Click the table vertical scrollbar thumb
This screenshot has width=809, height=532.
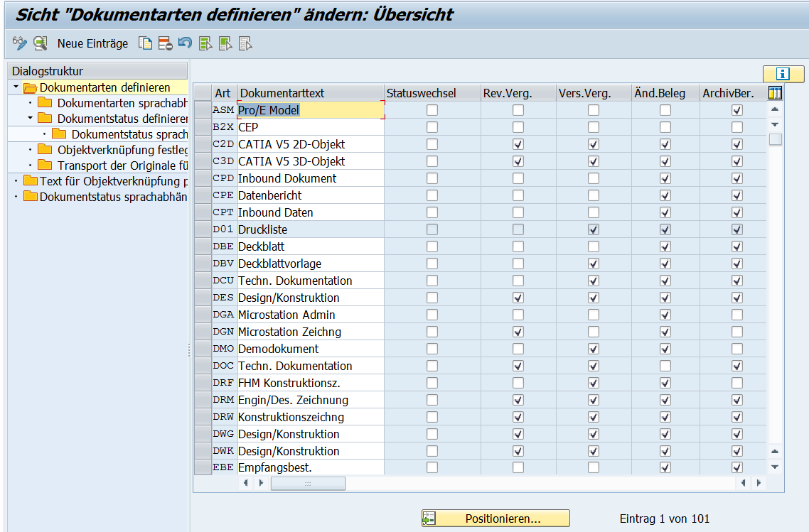[775, 139]
